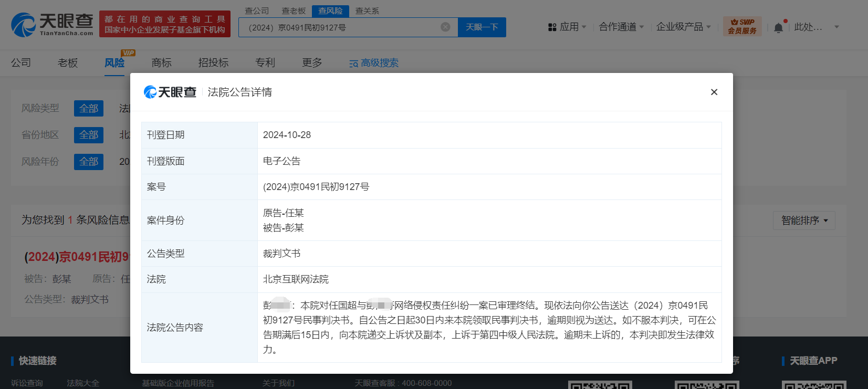Screen dimensions: 868x389
Task: Select 全部 for 省份地区 filter
Action: click(x=89, y=135)
